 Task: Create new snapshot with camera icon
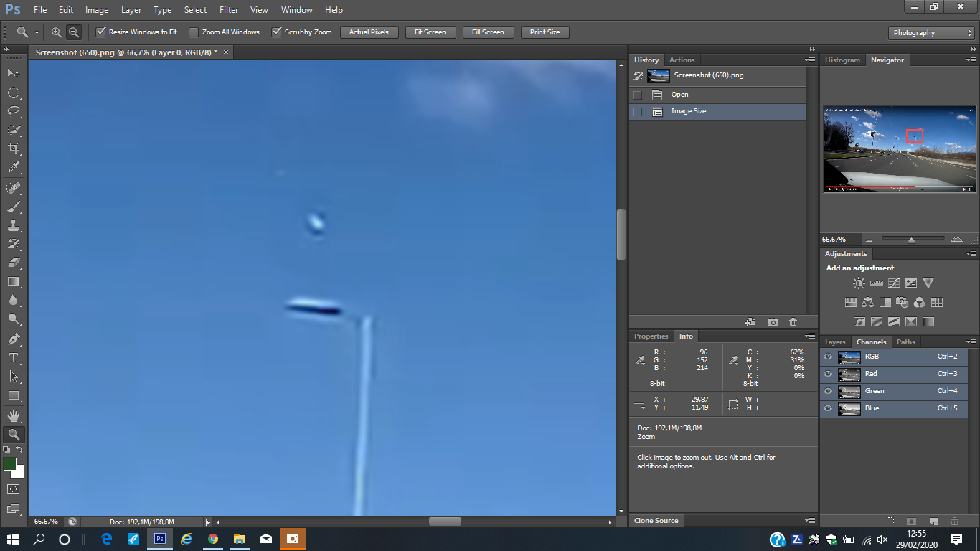click(x=772, y=322)
